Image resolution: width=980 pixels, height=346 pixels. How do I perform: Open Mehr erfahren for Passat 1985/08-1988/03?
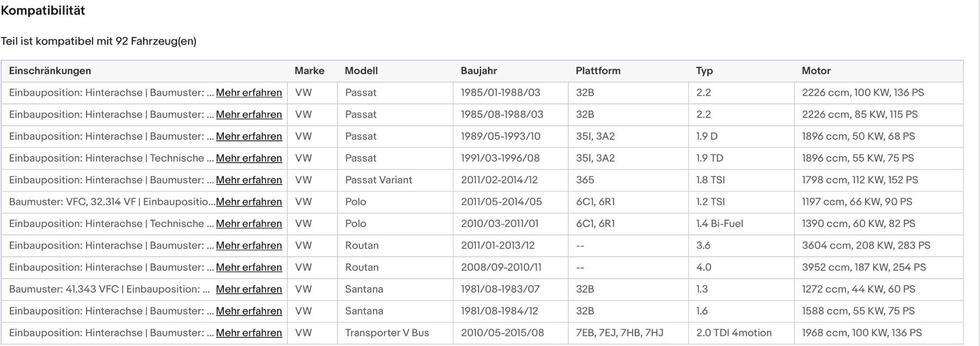point(249,114)
